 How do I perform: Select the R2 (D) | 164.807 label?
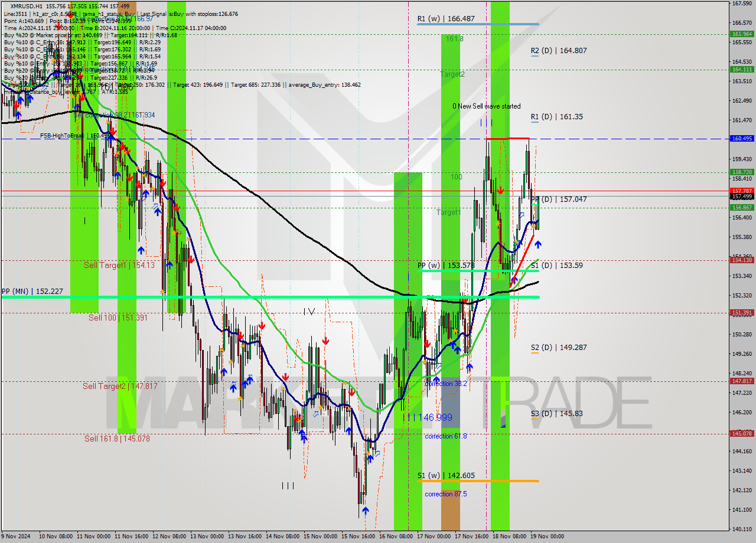tap(558, 51)
